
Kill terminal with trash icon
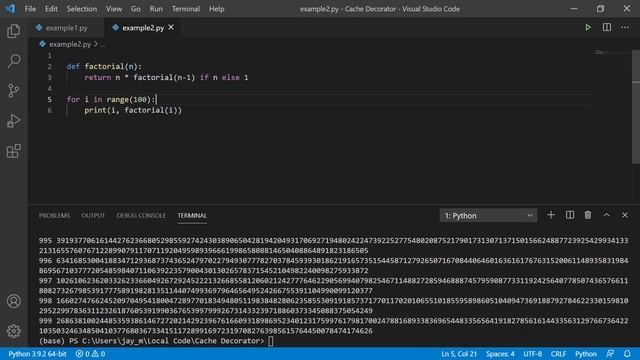pos(588,215)
